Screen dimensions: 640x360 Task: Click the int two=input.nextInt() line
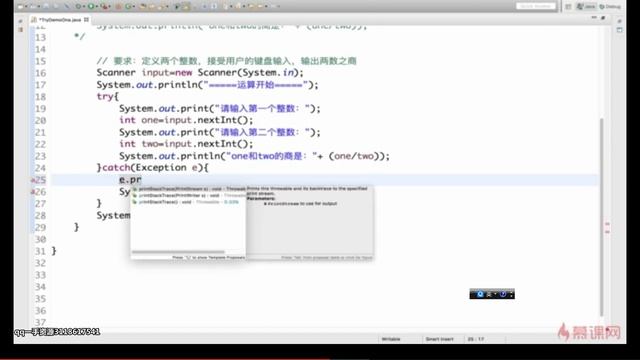186,144
